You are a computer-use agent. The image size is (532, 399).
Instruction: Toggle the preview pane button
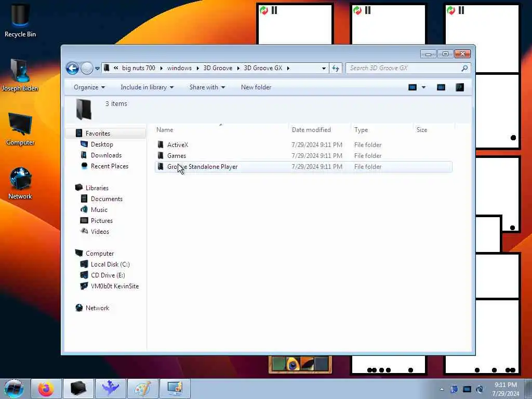point(441,87)
